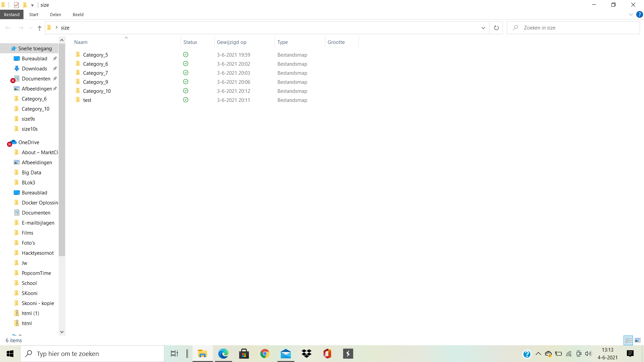Open Microsoft Store from the taskbar
The width and height of the screenshot is (644, 362).
pyautogui.click(x=244, y=354)
